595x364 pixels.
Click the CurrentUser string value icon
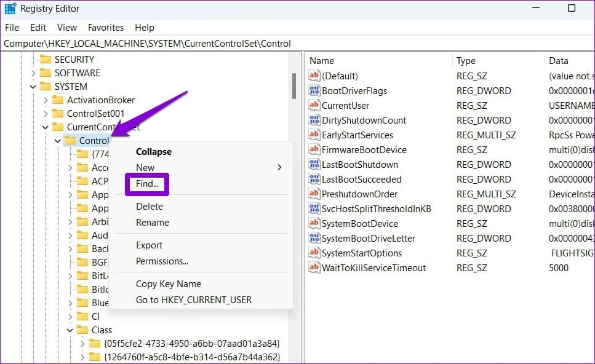click(314, 105)
